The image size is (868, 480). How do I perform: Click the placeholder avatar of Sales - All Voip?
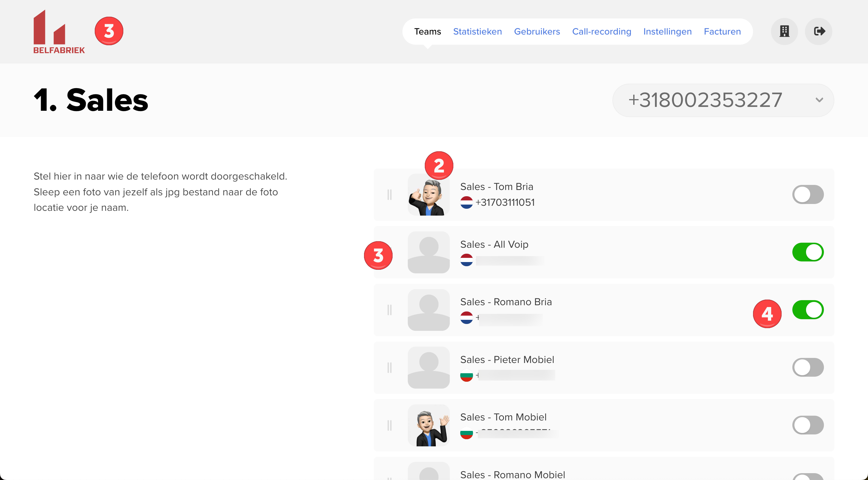click(x=428, y=252)
